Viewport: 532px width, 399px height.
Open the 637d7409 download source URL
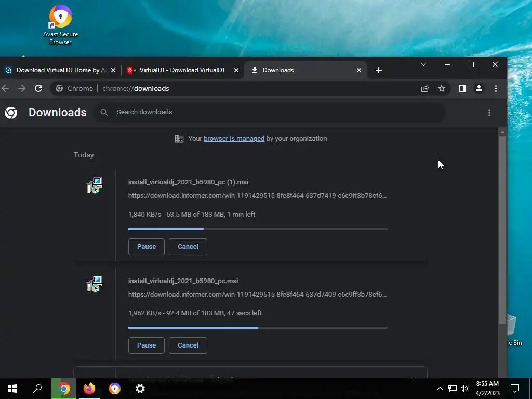257,294
